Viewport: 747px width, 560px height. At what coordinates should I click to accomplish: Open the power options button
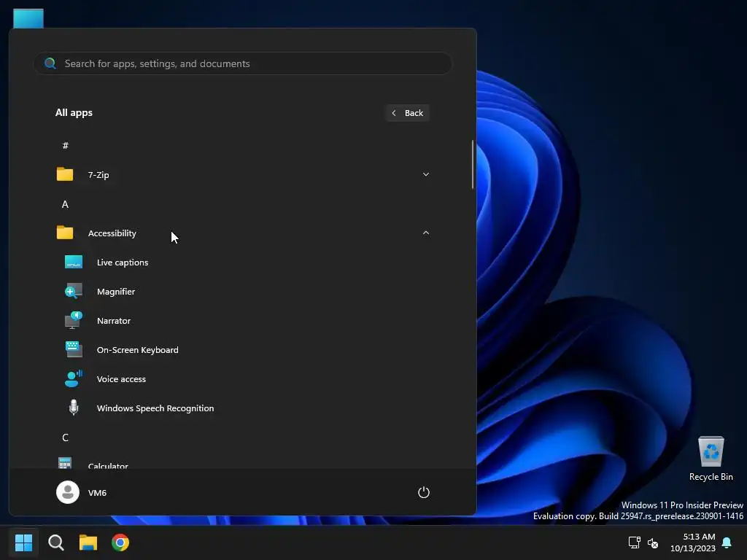tap(424, 492)
